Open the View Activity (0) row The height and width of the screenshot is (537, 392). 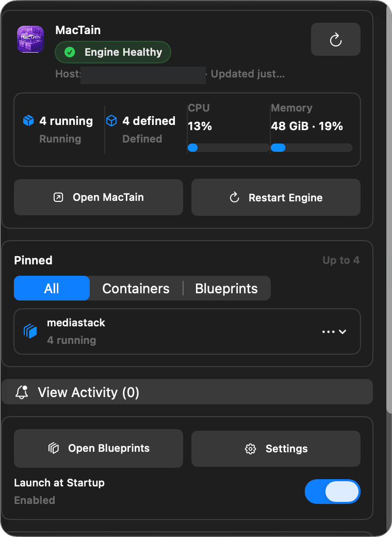[x=187, y=392]
